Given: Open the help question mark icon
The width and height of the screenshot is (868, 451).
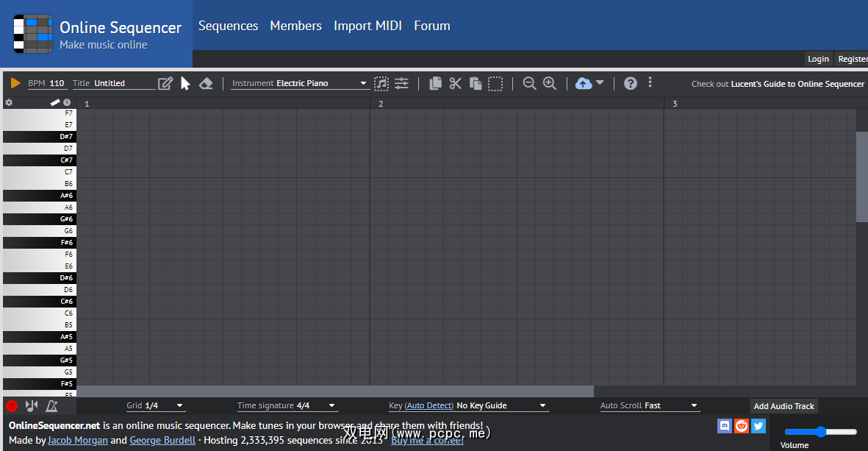Looking at the screenshot, I should tap(630, 83).
